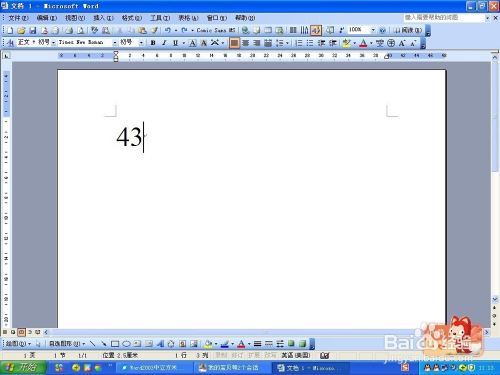500x375 pixels.
Task: Toggle Bold formatting
Action: coord(153,43)
